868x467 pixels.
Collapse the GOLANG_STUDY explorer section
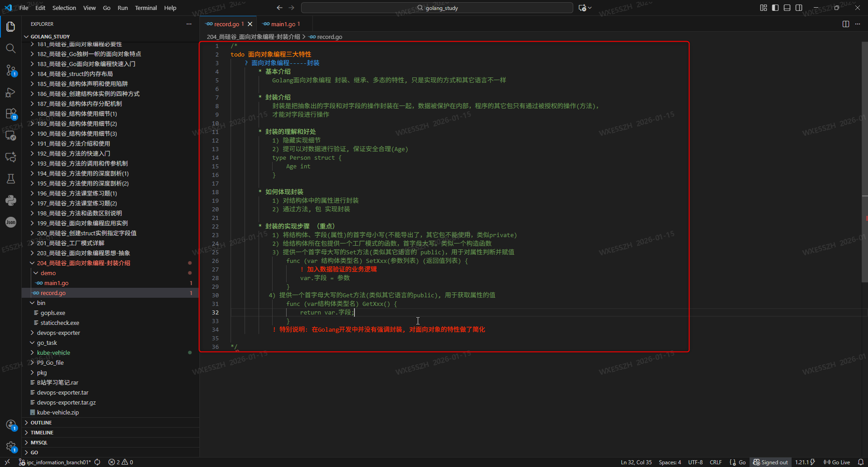pyautogui.click(x=110, y=37)
